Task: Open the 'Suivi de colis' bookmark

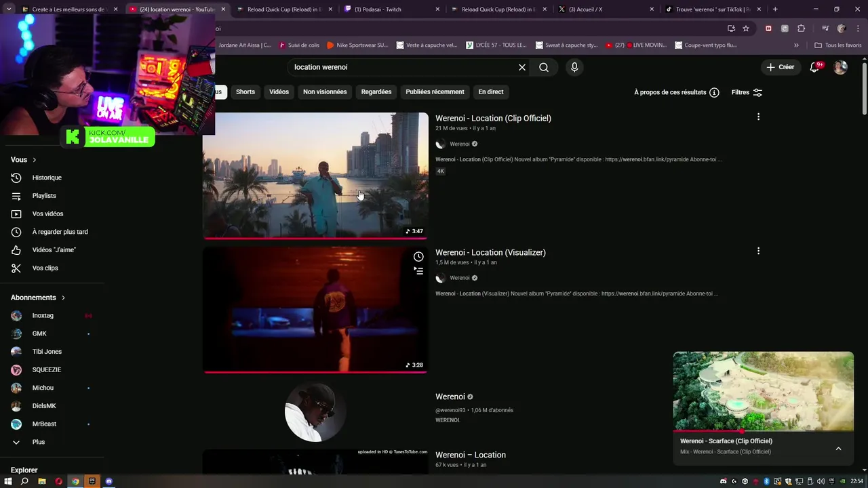Action: click(x=299, y=45)
